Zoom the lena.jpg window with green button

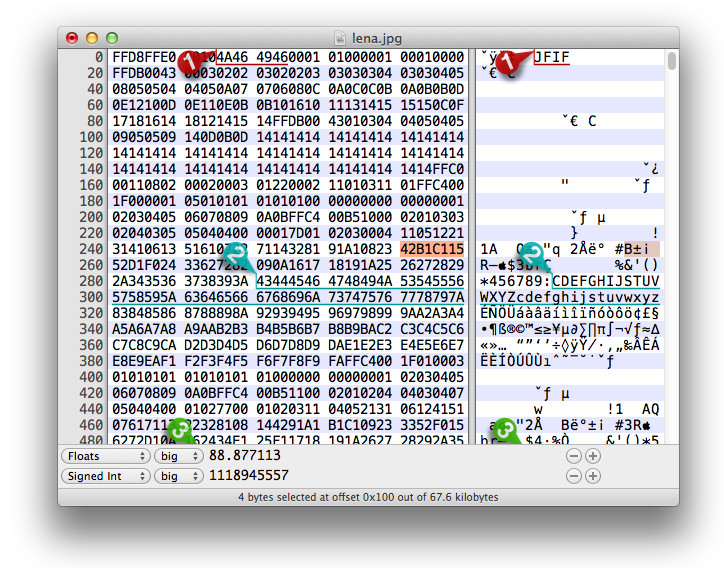click(x=112, y=38)
